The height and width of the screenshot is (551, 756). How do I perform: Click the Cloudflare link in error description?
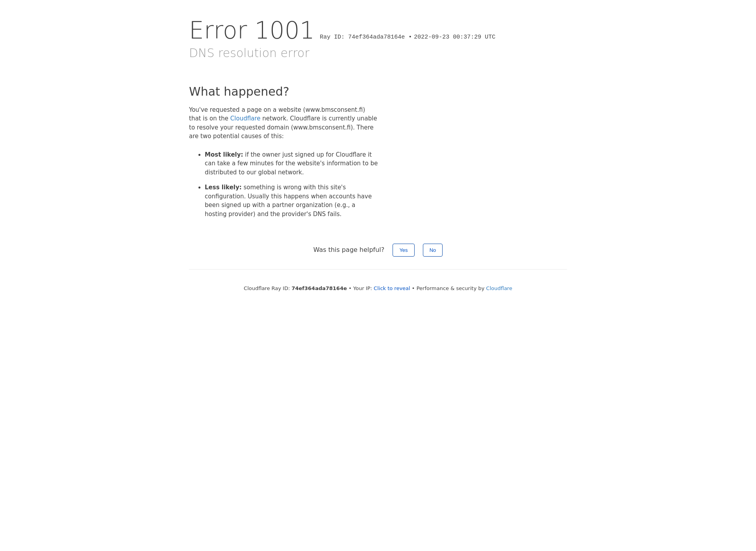click(245, 118)
